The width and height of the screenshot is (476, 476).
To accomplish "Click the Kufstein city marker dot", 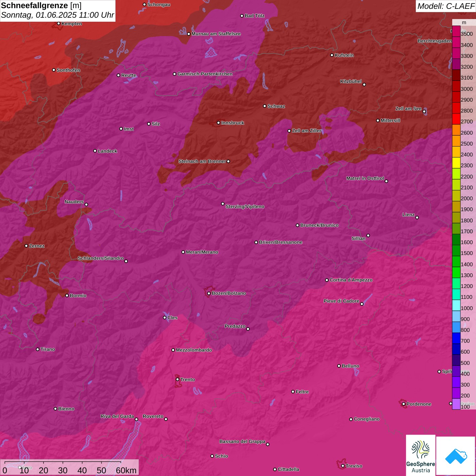I will [332, 55].
